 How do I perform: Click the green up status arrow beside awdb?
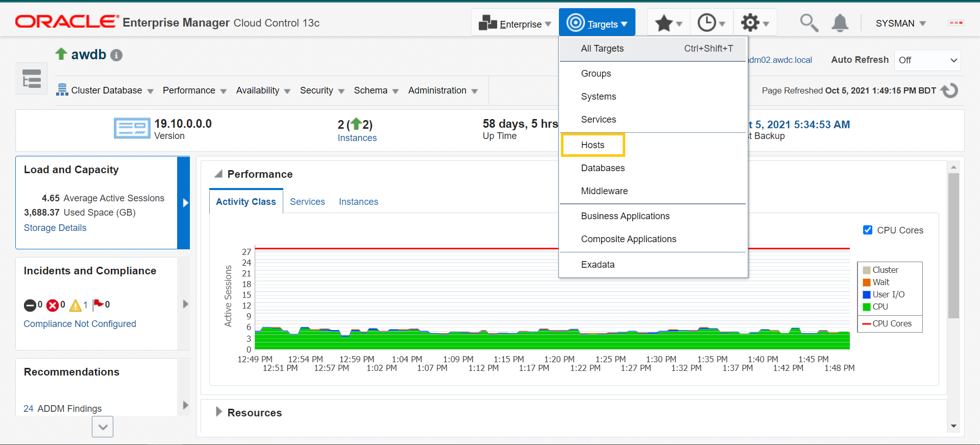pyautogui.click(x=61, y=54)
